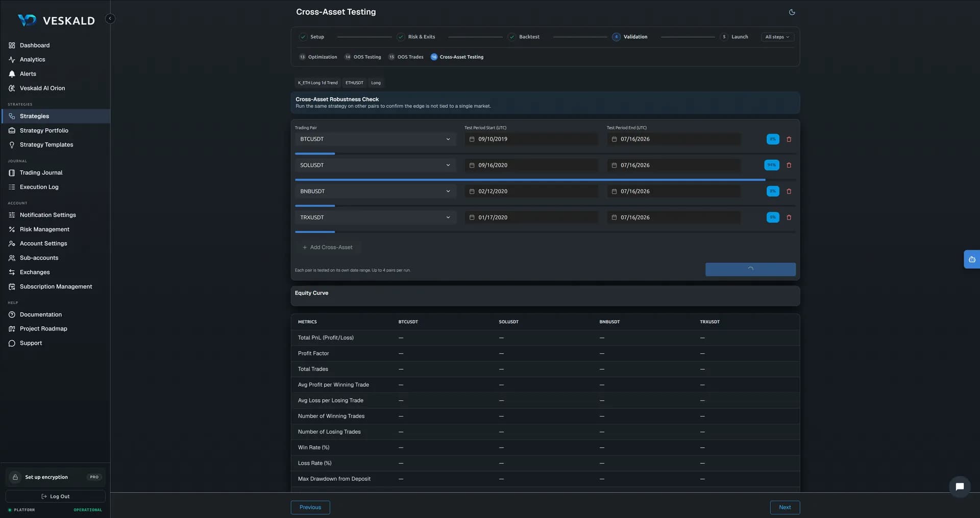This screenshot has height=518, width=980.
Task: Open the BNBUSDT trading pair dropdown
Action: coord(375,191)
